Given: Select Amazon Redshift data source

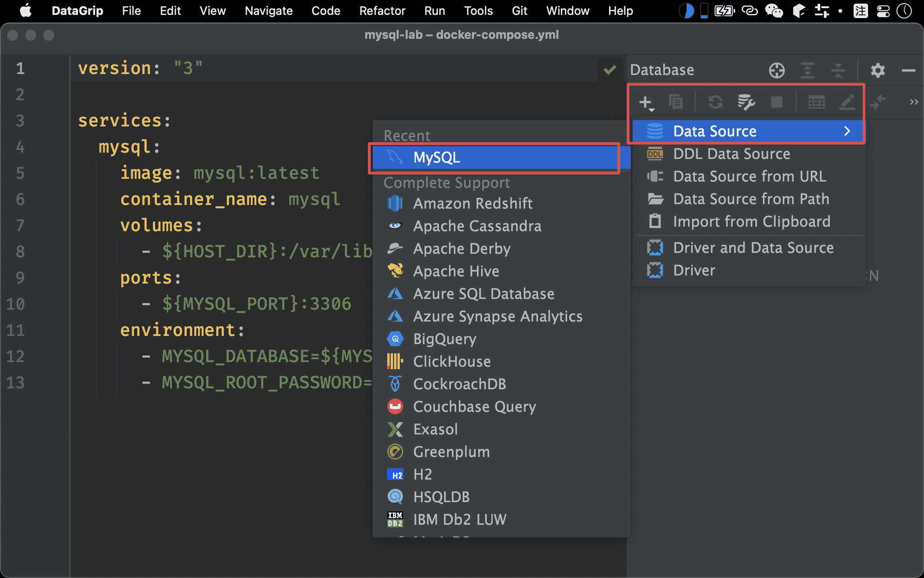Looking at the screenshot, I should click(x=501, y=203).
